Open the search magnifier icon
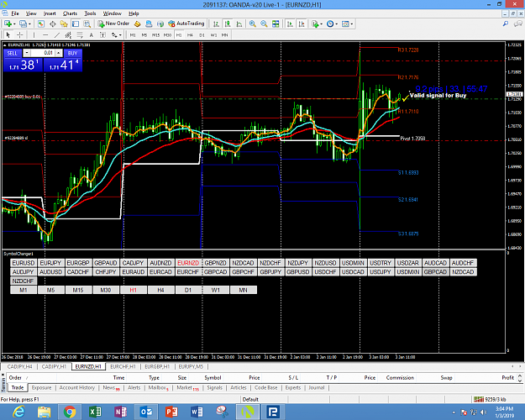 point(506,24)
